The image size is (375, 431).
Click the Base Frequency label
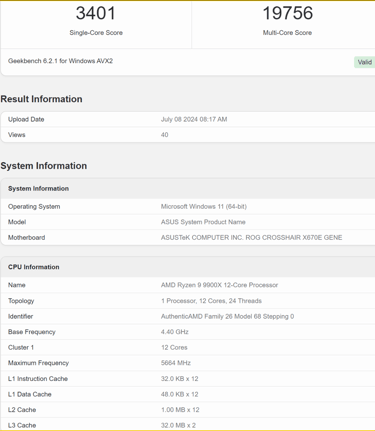[x=32, y=332]
